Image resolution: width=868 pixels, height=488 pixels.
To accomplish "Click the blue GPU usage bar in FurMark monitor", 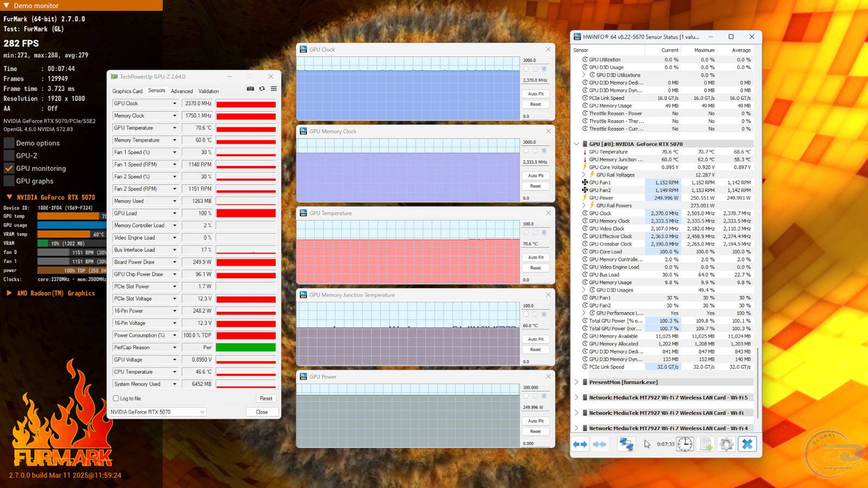I will click(x=72, y=225).
